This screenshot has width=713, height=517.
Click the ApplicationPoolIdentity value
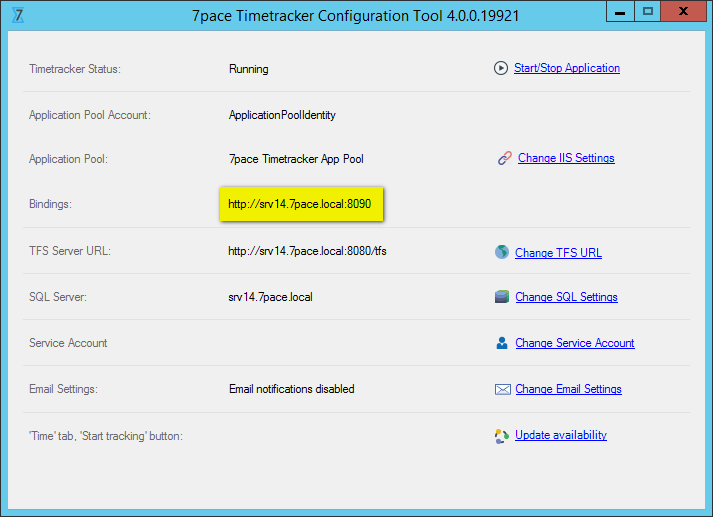pyautogui.click(x=282, y=115)
